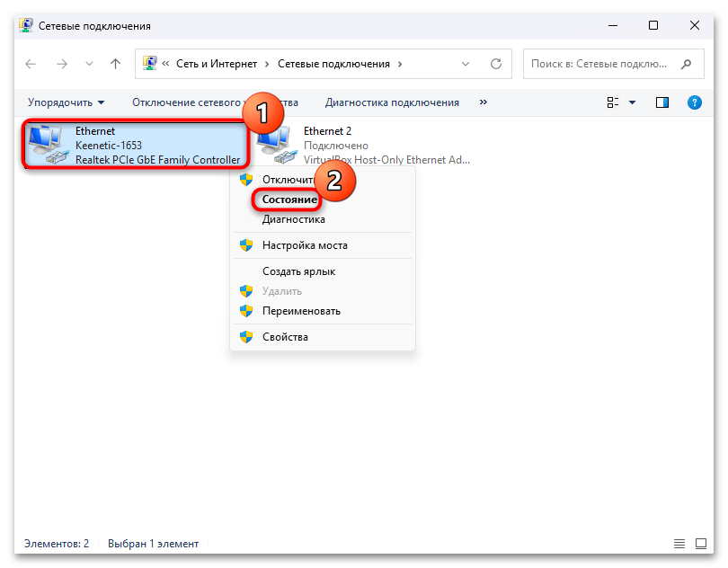The width and height of the screenshot is (728, 568).
Task: Click Сеть и Интернет breadcrumb link
Action: 218,65
